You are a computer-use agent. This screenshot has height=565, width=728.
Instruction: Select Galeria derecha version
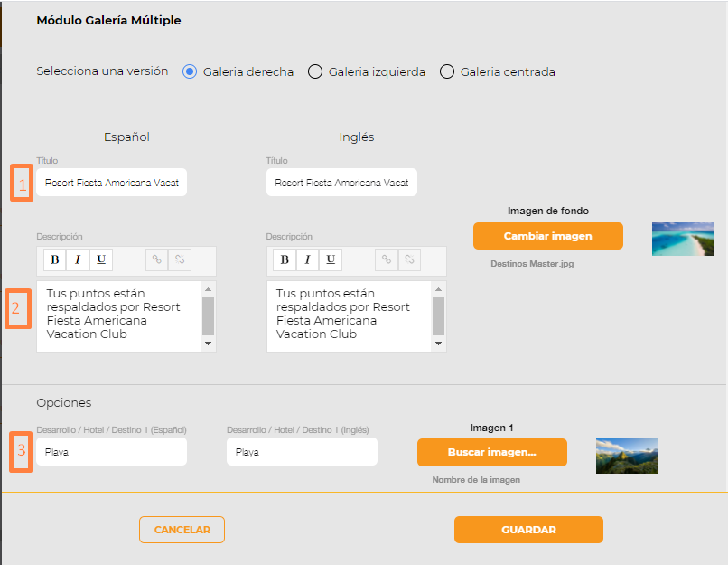point(190,71)
